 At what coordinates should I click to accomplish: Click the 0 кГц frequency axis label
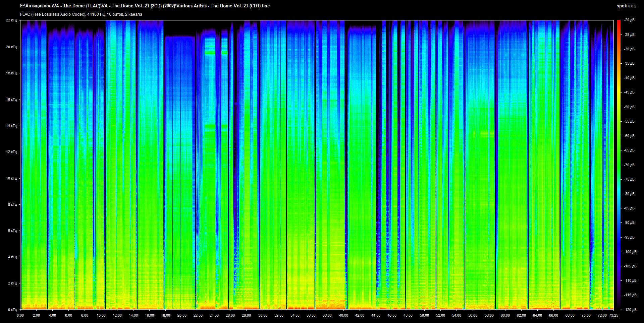click(12, 310)
